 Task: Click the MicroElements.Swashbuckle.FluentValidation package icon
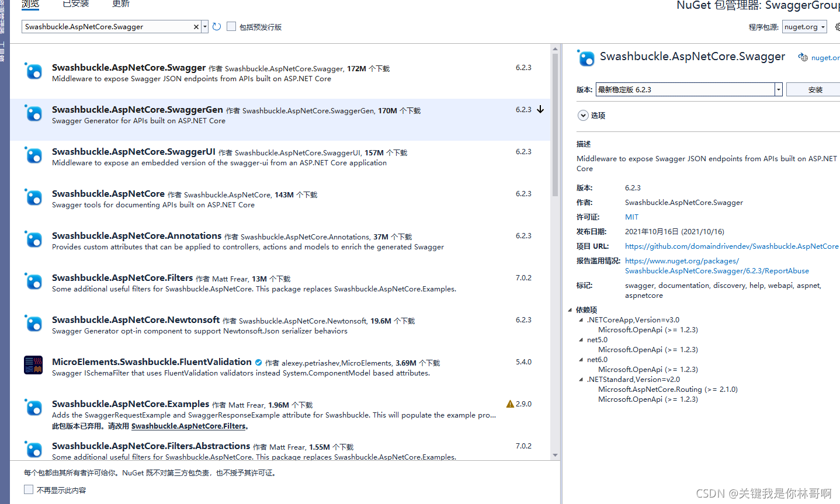pos(33,365)
